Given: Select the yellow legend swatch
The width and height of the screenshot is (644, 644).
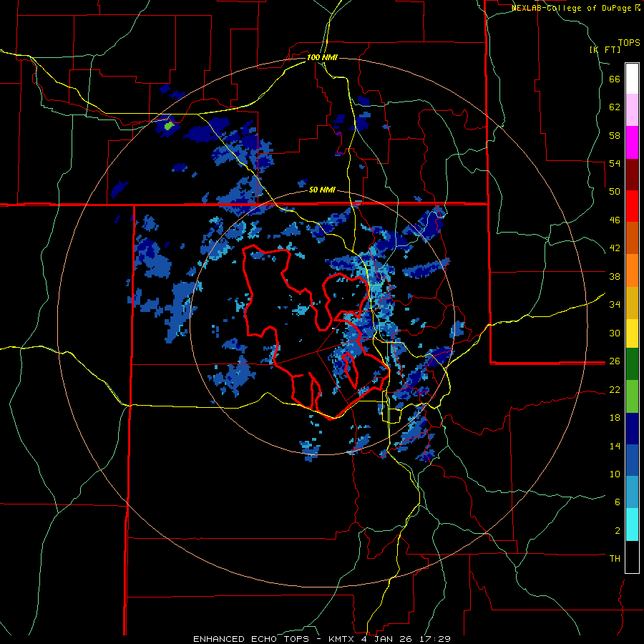Looking at the screenshot, I should click(632, 333).
